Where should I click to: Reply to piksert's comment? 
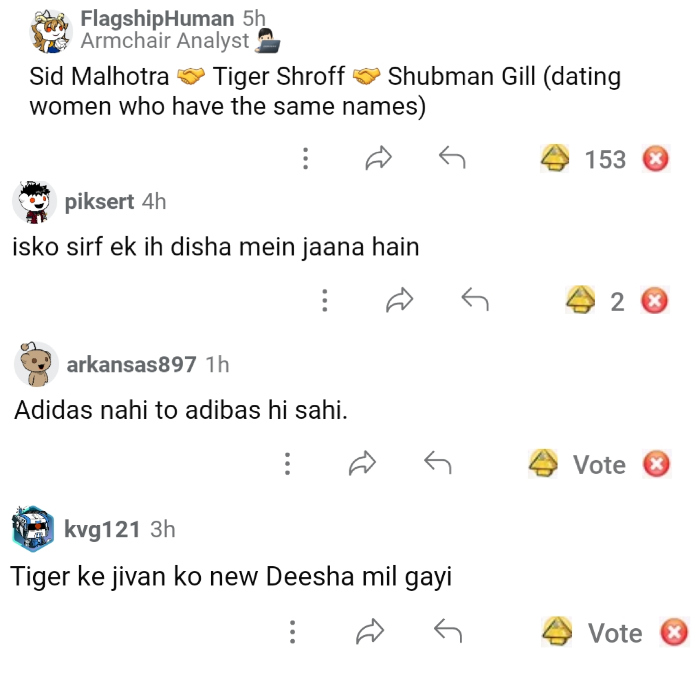click(x=474, y=301)
